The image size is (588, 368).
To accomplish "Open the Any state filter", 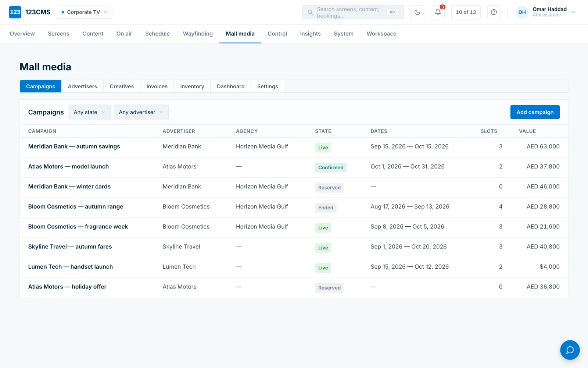I will [x=89, y=112].
